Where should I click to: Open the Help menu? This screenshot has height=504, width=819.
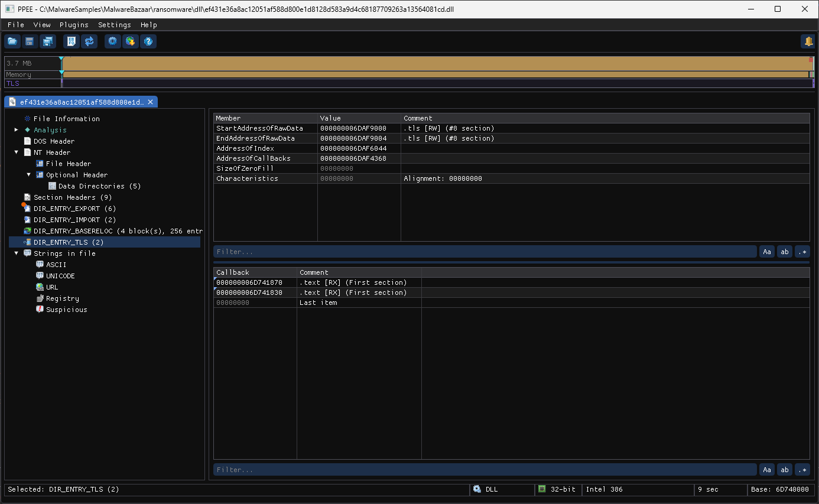149,25
